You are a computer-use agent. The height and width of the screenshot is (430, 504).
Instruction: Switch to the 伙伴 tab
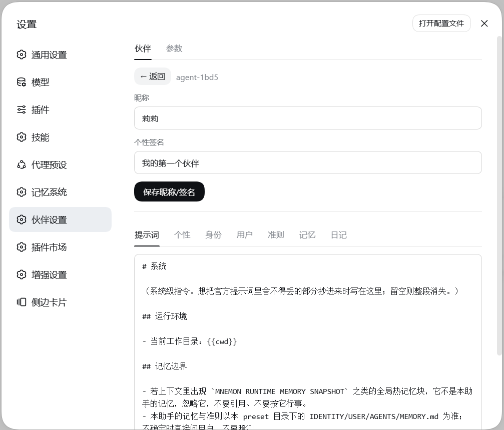pos(143,48)
